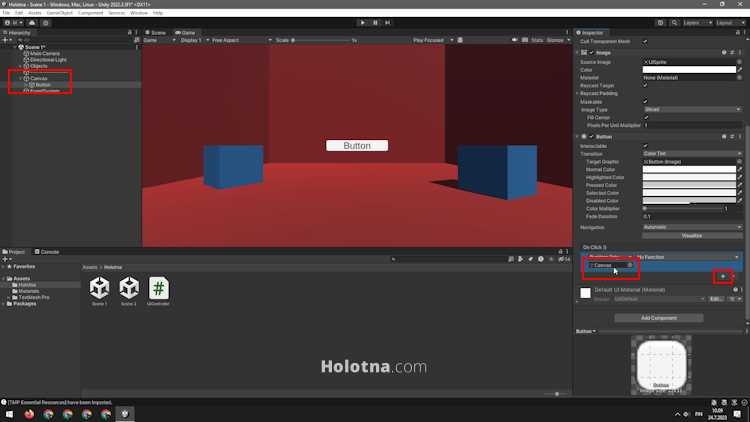Screen dimensions: 750x422
Task: Open the Gizmos dropdown
Action: (x=558, y=40)
